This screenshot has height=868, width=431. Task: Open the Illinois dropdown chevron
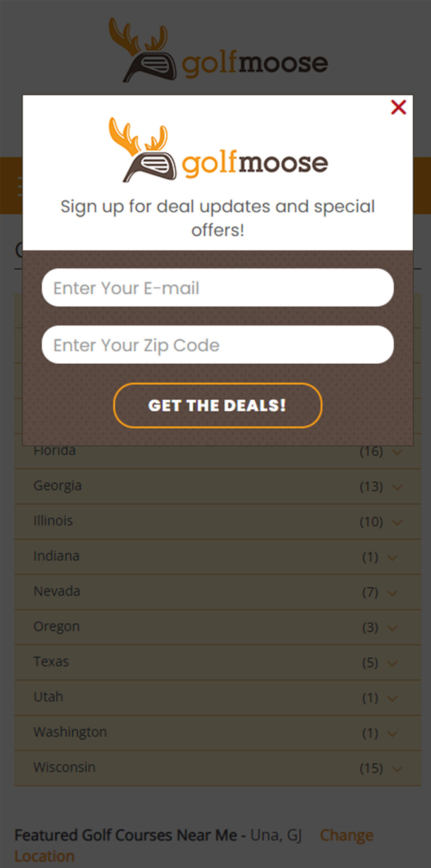pos(397,522)
